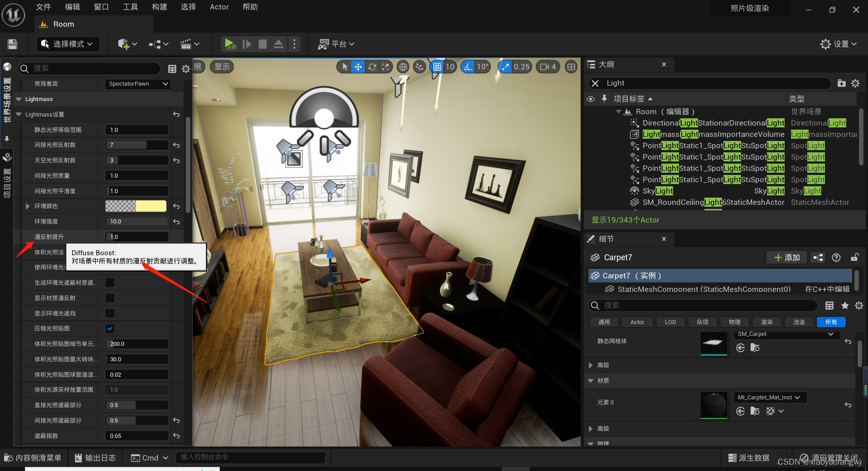Open the 选择模式 dropdown
Viewport: 868px width, 471px height.
pyautogui.click(x=67, y=44)
